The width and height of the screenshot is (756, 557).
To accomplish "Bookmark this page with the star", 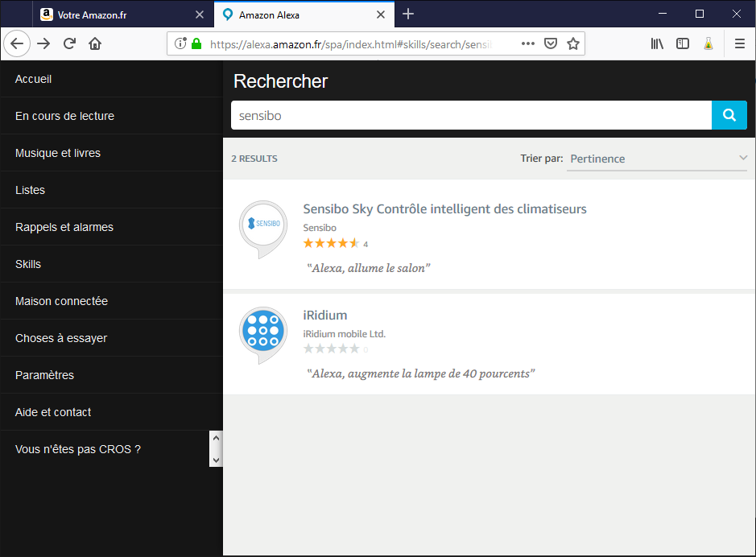I will click(x=572, y=43).
